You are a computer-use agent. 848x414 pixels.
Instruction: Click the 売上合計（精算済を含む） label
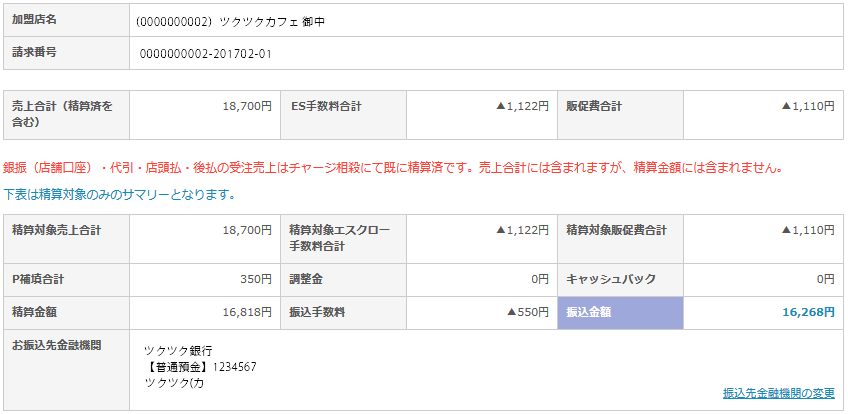[63, 115]
